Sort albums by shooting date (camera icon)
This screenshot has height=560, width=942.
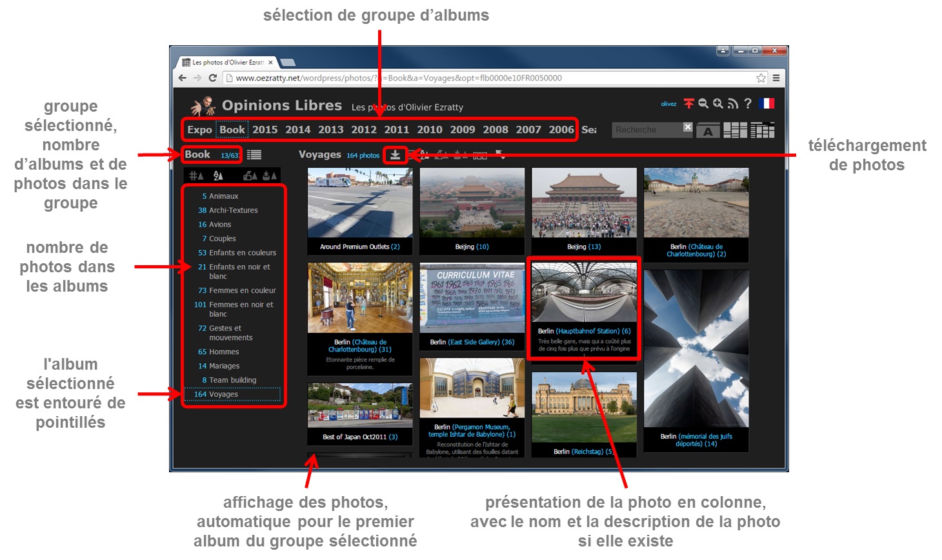[x=250, y=175]
